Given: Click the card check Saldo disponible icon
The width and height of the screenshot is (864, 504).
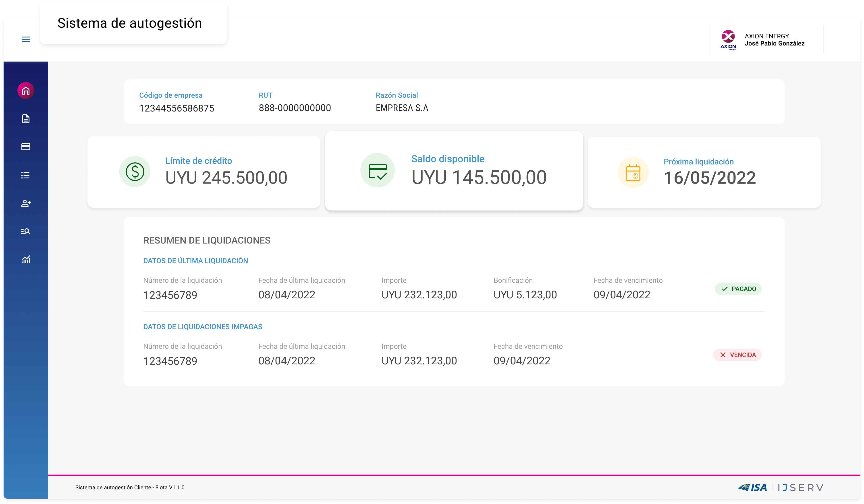Looking at the screenshot, I should [378, 170].
